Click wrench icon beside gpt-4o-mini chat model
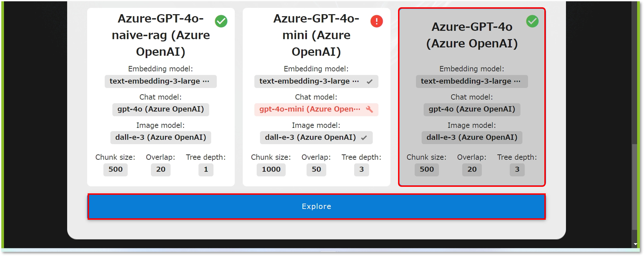 tap(369, 109)
